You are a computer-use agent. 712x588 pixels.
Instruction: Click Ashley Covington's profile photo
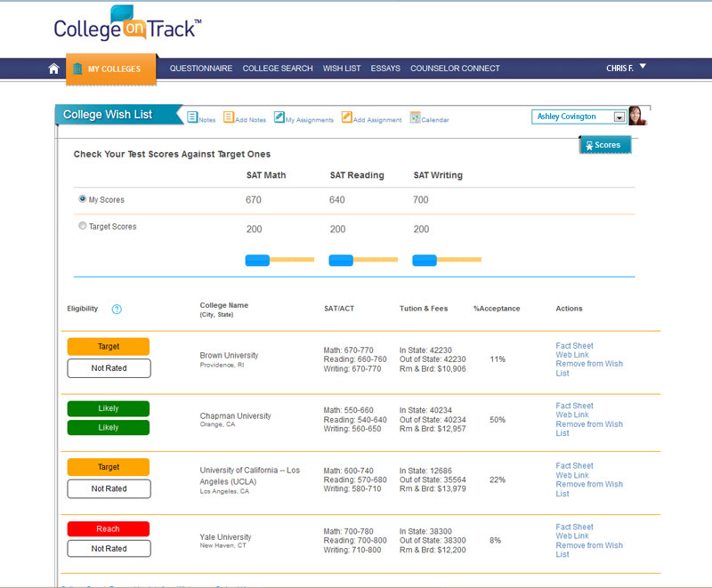click(637, 116)
